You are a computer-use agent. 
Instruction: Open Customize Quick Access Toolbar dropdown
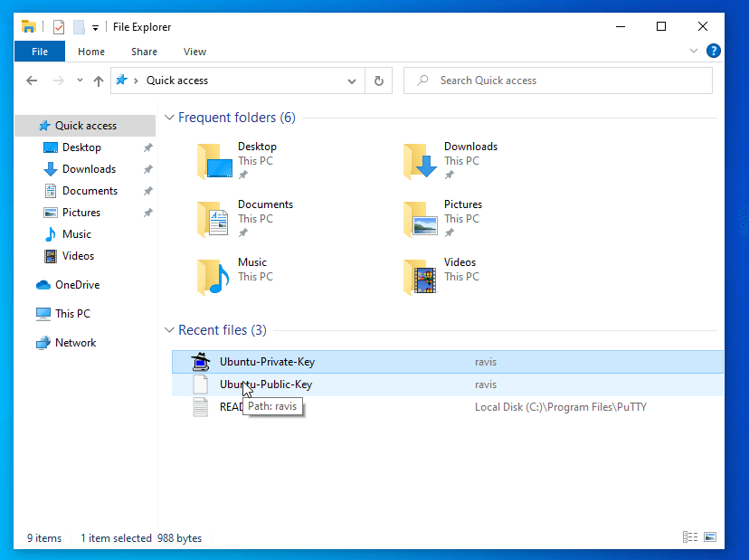pyautogui.click(x=96, y=28)
